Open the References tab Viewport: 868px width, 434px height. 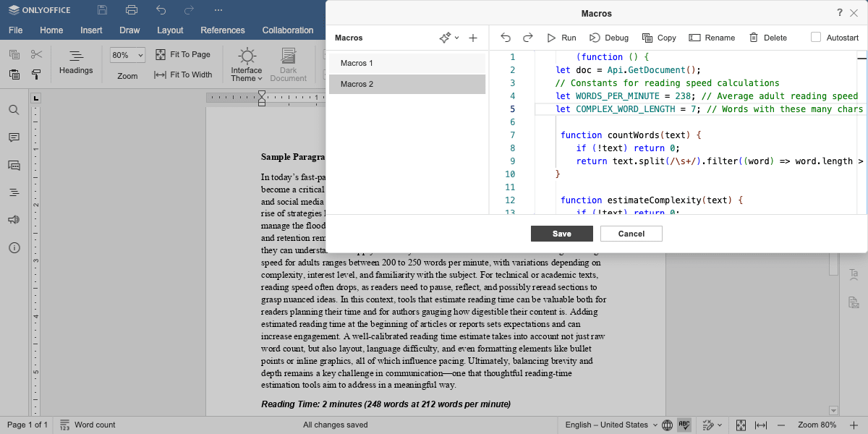pos(223,30)
